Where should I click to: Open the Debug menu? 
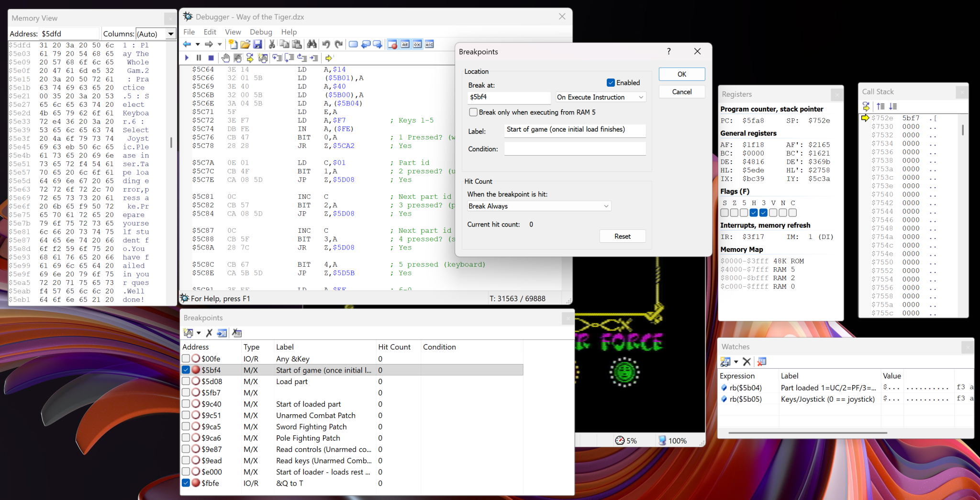pyautogui.click(x=261, y=32)
